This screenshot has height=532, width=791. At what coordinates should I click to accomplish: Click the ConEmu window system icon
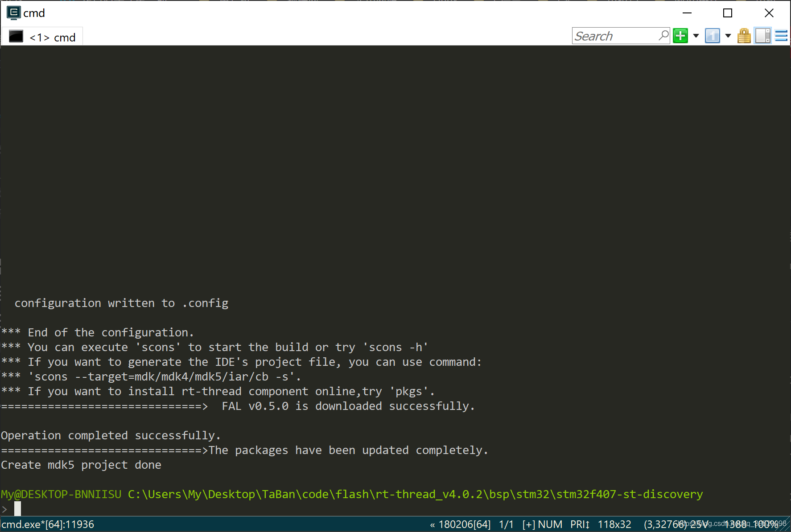click(x=13, y=13)
